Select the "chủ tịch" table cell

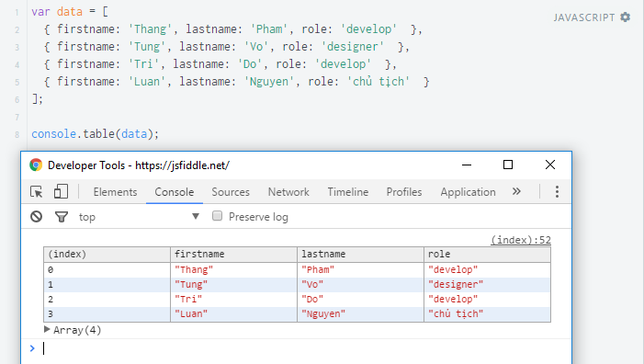[x=488, y=314]
